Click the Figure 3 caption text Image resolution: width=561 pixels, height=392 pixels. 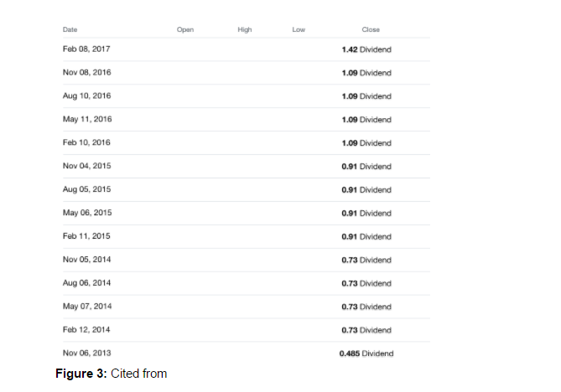click(112, 374)
